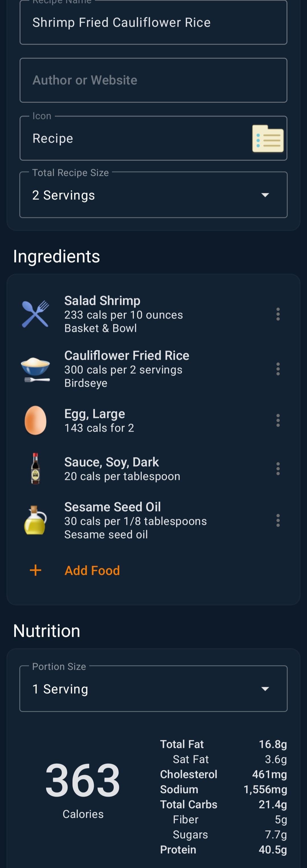Tap the rice bowl icon
This screenshot has height=868, width=307.
point(35,369)
